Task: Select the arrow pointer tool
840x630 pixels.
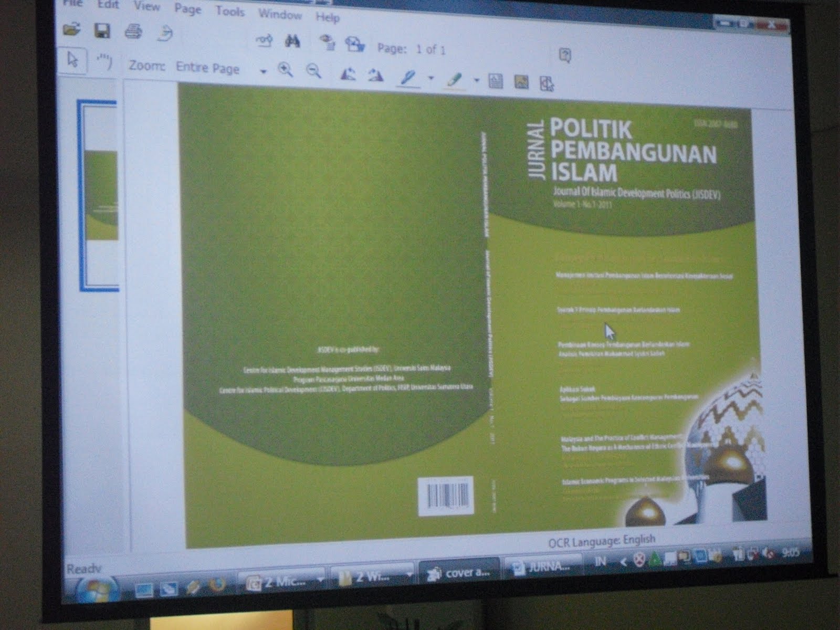Action: click(73, 60)
